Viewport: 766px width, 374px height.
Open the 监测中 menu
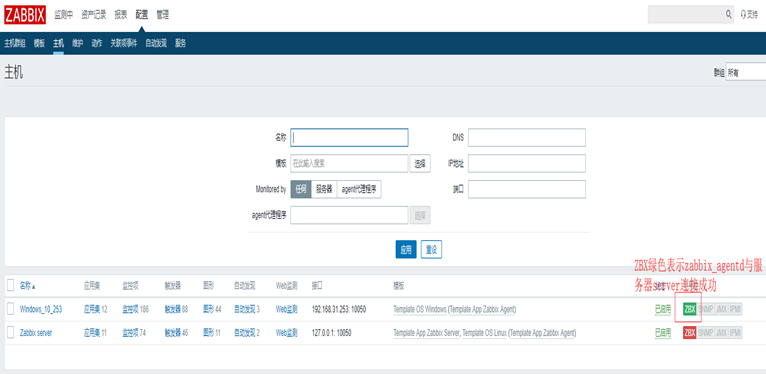click(64, 15)
